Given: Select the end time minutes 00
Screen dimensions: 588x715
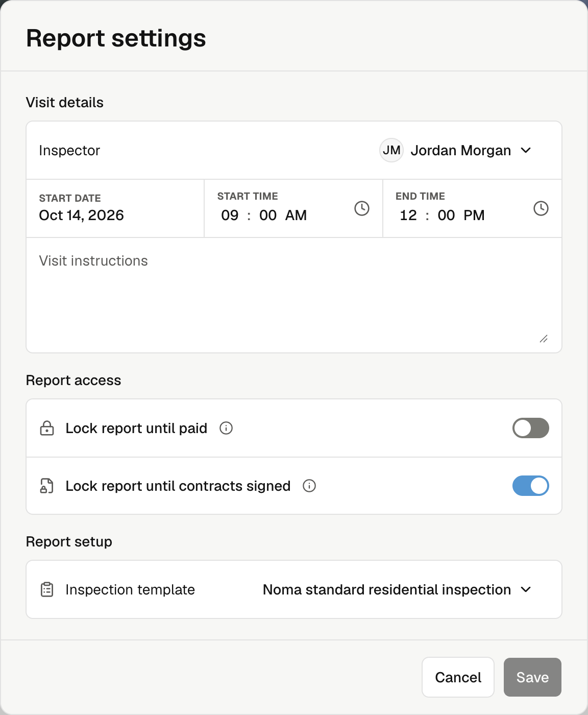Looking at the screenshot, I should point(446,215).
